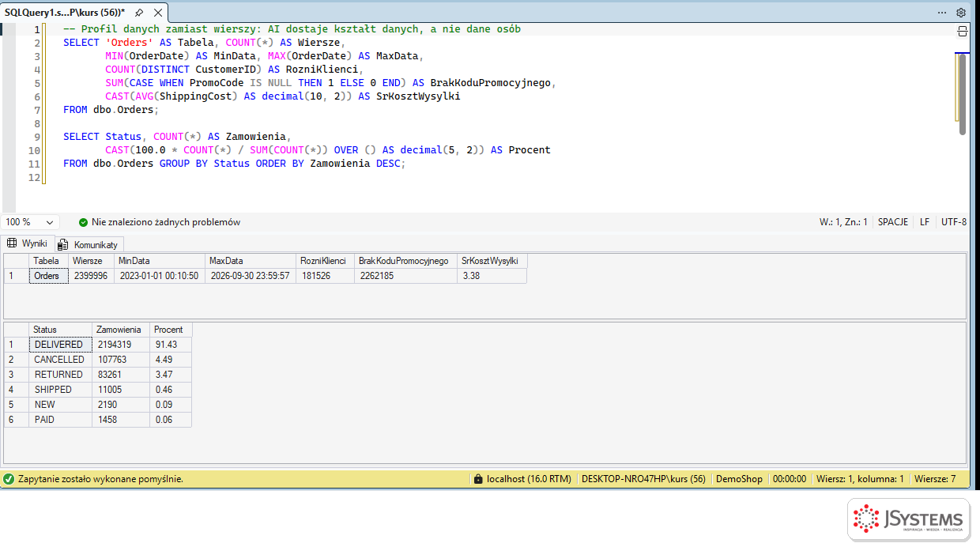Click the Procent column header
The height and width of the screenshot is (547, 980).
(x=171, y=330)
